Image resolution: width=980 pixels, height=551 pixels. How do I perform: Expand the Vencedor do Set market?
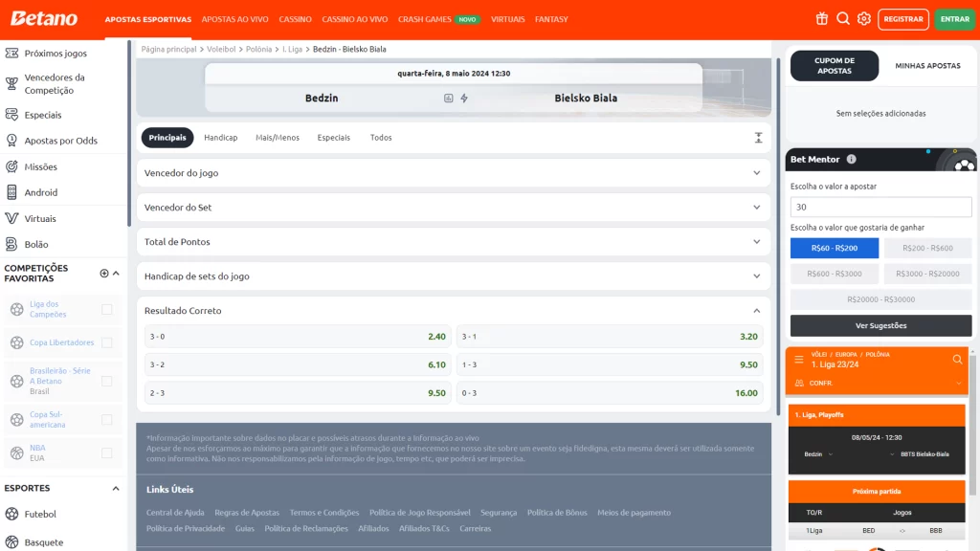(x=454, y=208)
